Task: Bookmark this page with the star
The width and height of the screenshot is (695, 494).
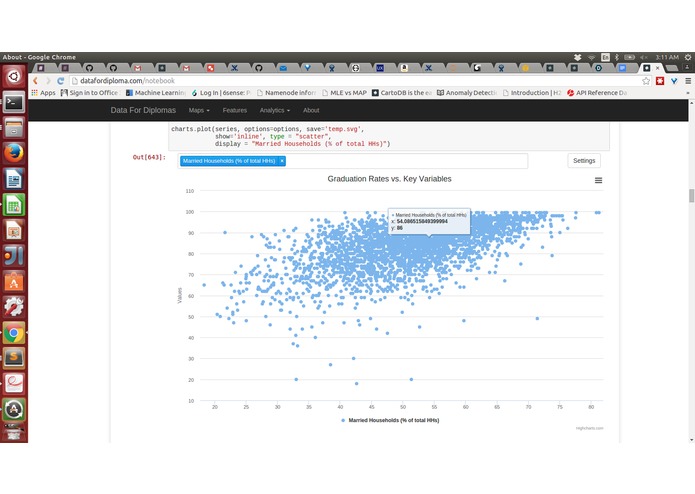Action: pyautogui.click(x=646, y=81)
